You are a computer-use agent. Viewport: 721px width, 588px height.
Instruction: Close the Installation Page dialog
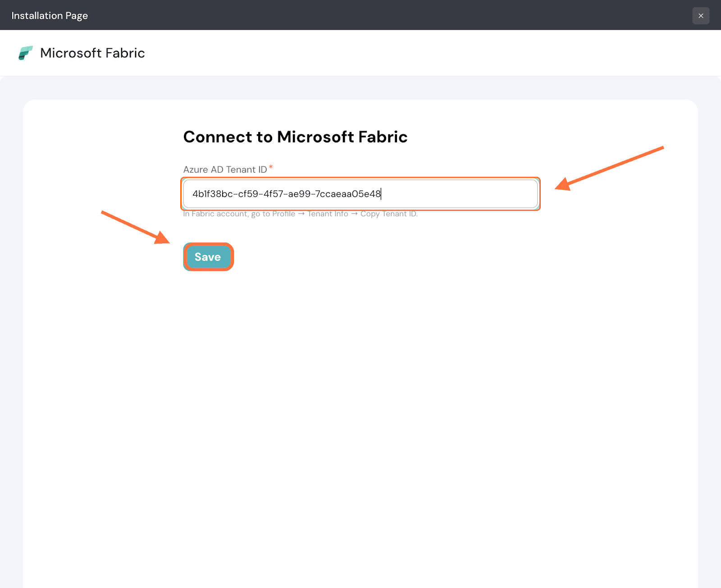pyautogui.click(x=700, y=16)
